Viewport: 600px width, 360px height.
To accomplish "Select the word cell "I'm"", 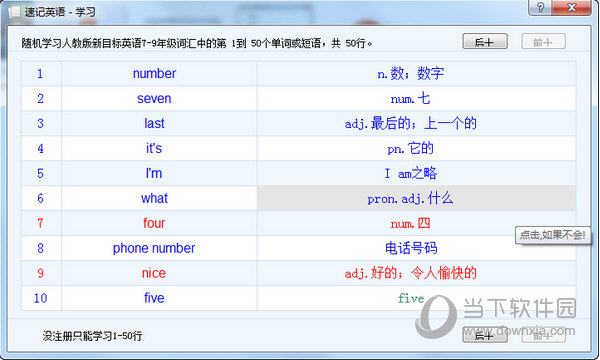I will point(159,173).
